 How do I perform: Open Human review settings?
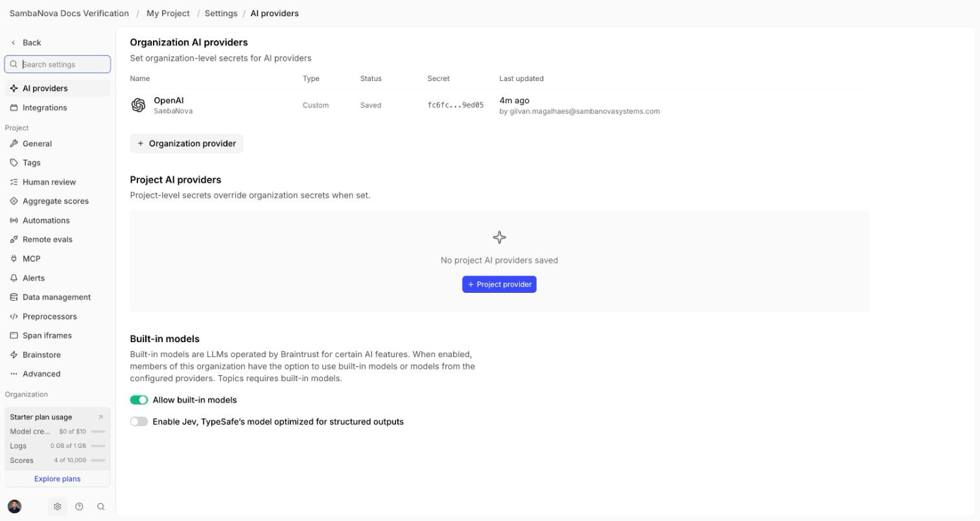58,182
